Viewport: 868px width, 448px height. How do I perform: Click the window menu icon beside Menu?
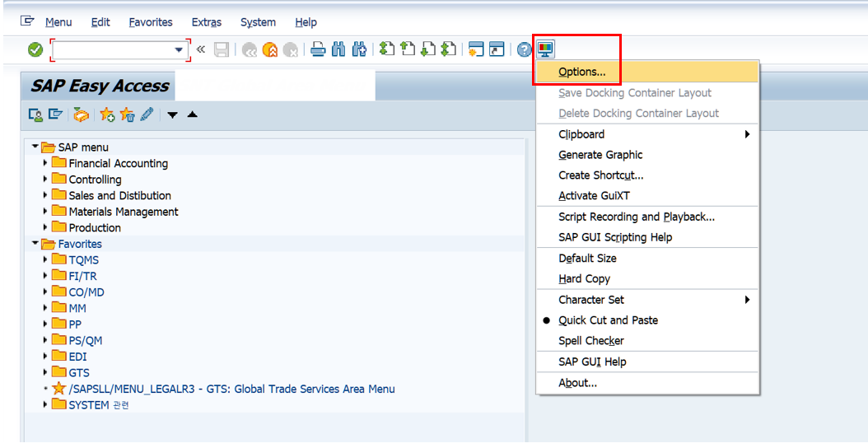point(27,21)
